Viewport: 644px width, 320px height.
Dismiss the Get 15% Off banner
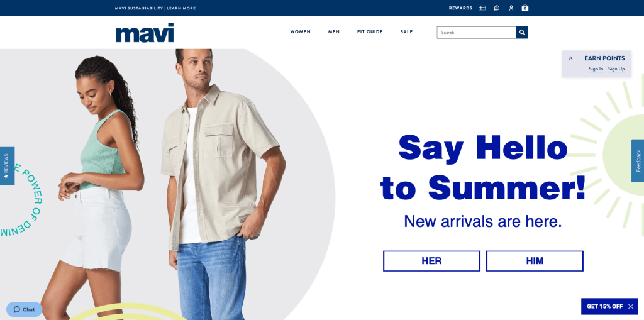[631, 306]
